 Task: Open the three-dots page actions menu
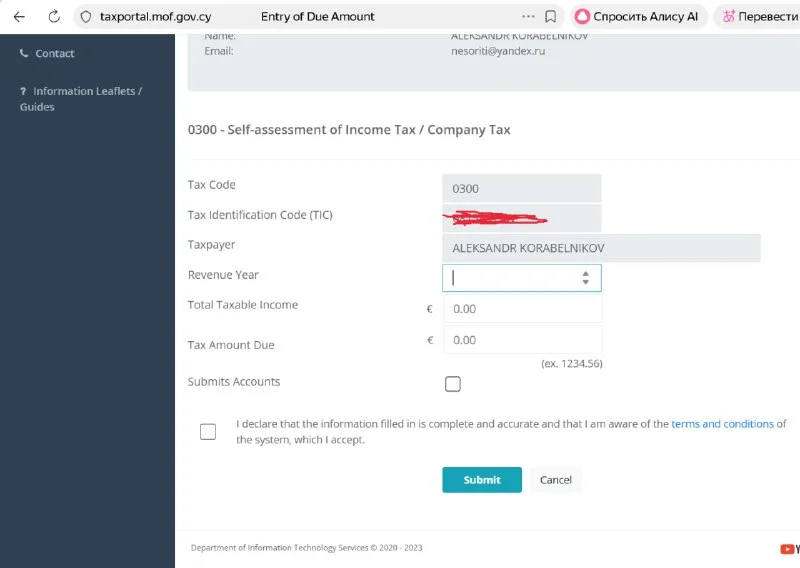[528, 17]
